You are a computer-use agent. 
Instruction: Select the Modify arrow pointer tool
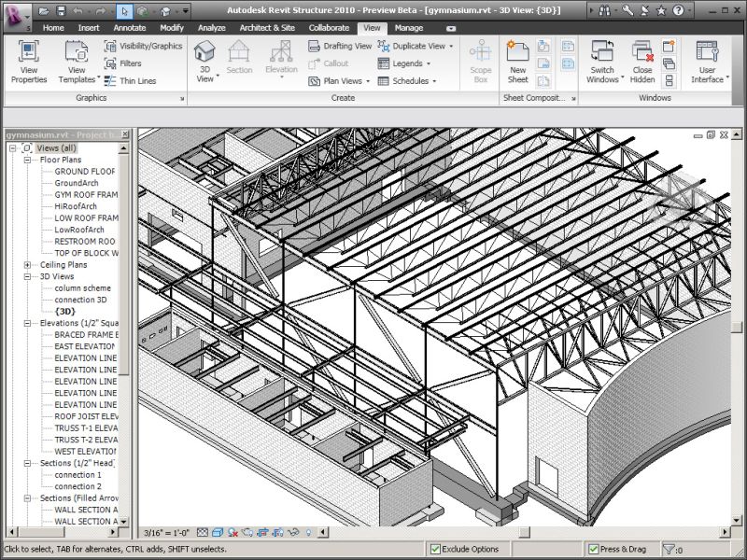(124, 11)
